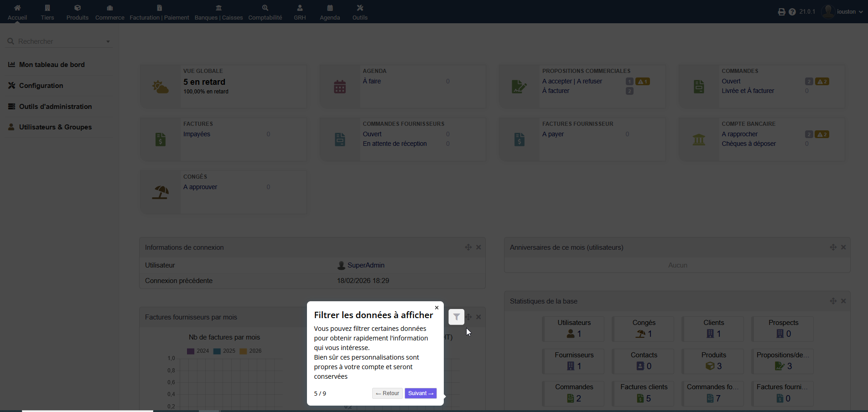
Task: Toggle the 2025 series legend swatch
Action: pos(217,351)
